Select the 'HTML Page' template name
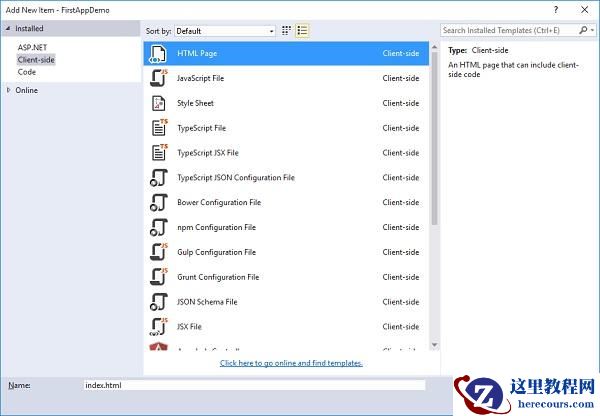 click(197, 54)
